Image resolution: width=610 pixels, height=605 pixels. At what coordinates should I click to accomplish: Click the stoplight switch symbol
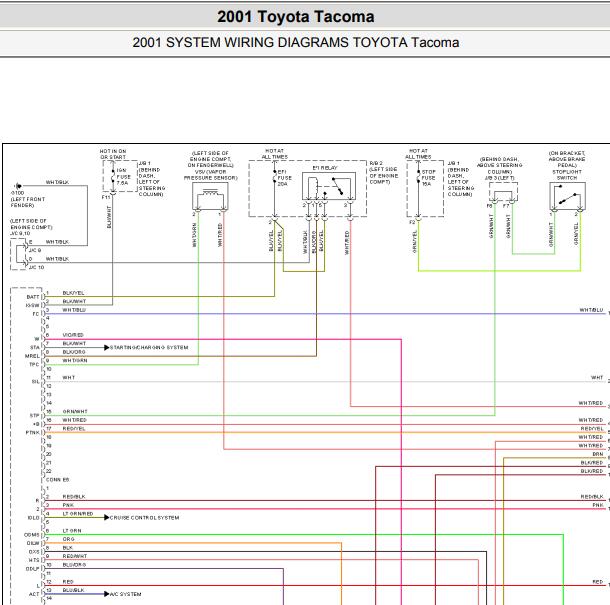(567, 196)
